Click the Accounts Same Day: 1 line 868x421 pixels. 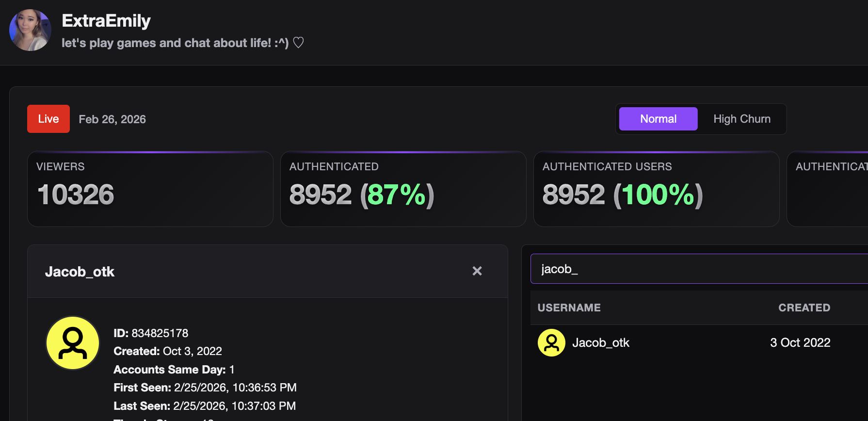[x=174, y=370]
